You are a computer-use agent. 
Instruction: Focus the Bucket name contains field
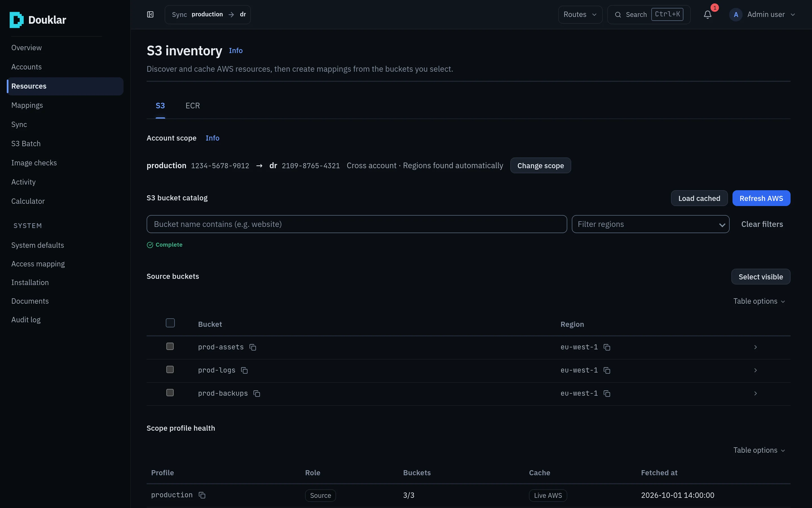click(357, 224)
